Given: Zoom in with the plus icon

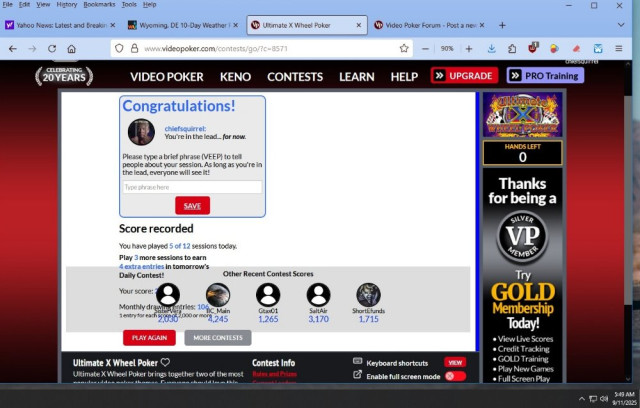Looking at the screenshot, I should click(x=469, y=49).
